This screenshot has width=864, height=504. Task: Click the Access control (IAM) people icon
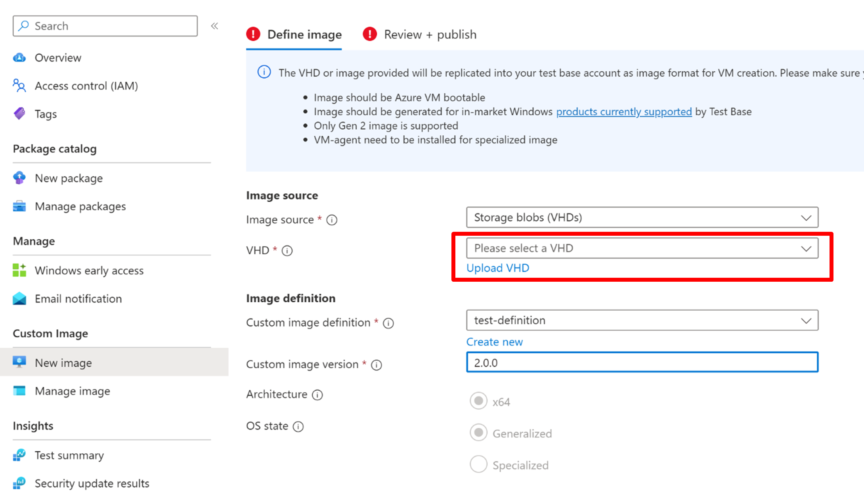click(x=19, y=86)
